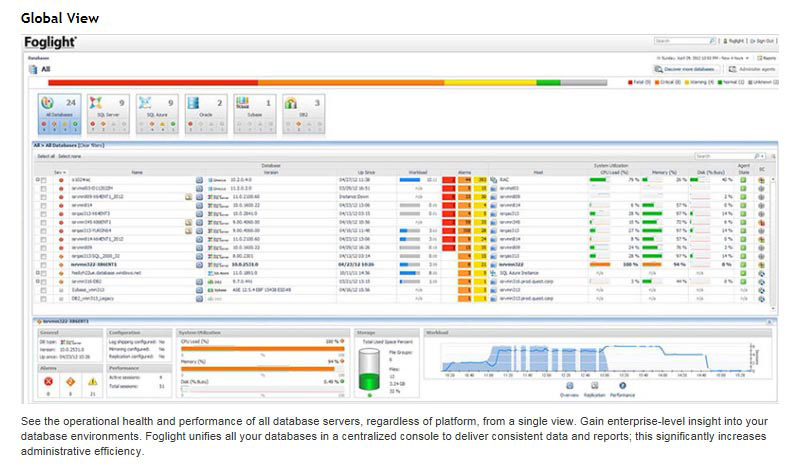Tick the checkbox for the DB2_vmn313_legacy row
The height and width of the screenshot is (467, 800).
pyautogui.click(x=43, y=299)
